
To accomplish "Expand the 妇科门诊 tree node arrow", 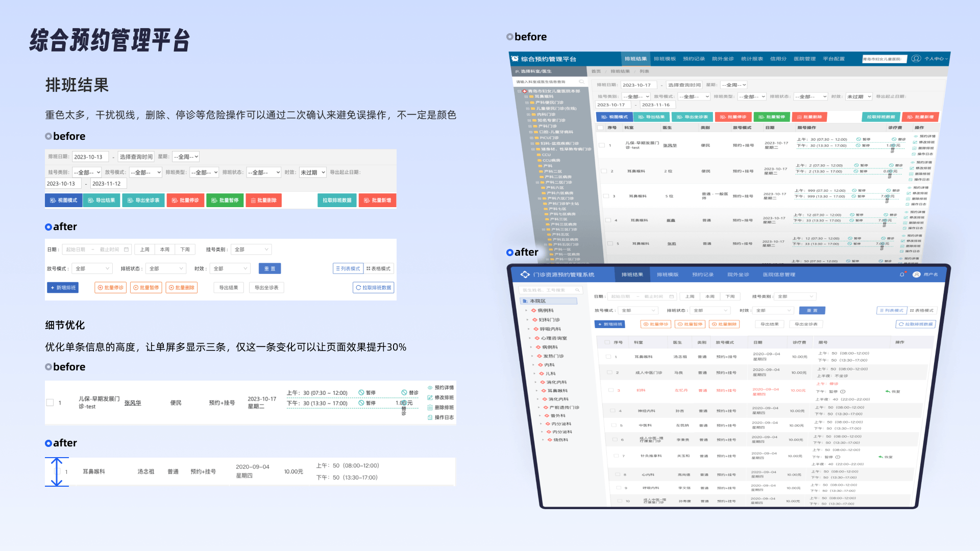I will [528, 320].
